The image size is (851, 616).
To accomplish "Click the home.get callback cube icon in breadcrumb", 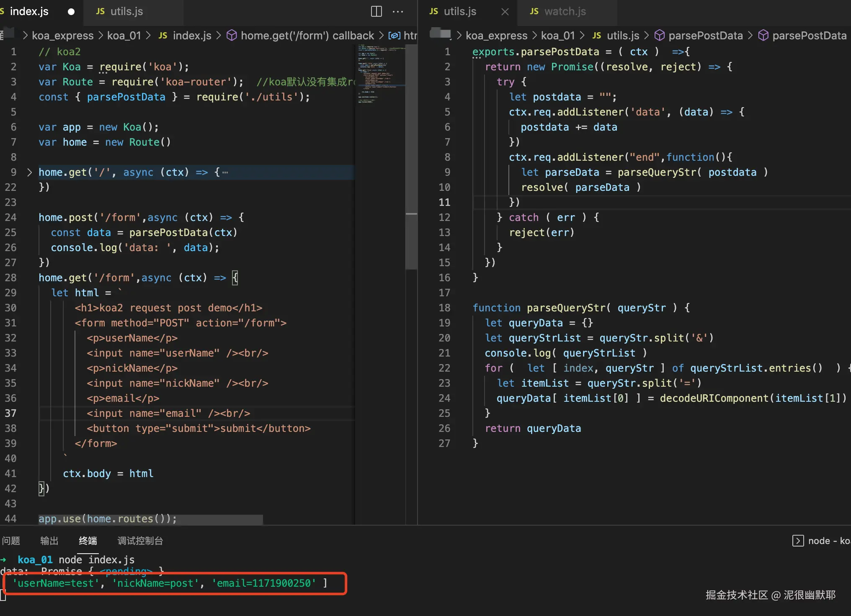I will coord(232,36).
